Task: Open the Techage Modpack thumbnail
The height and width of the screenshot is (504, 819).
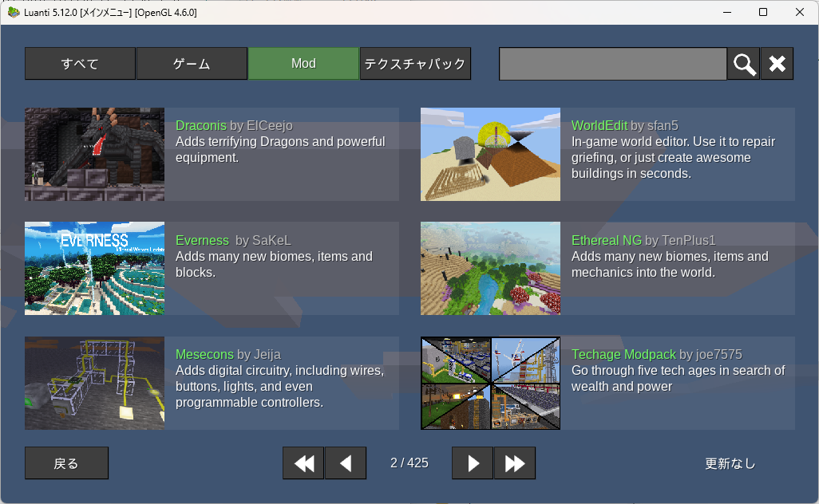Action: [490, 383]
